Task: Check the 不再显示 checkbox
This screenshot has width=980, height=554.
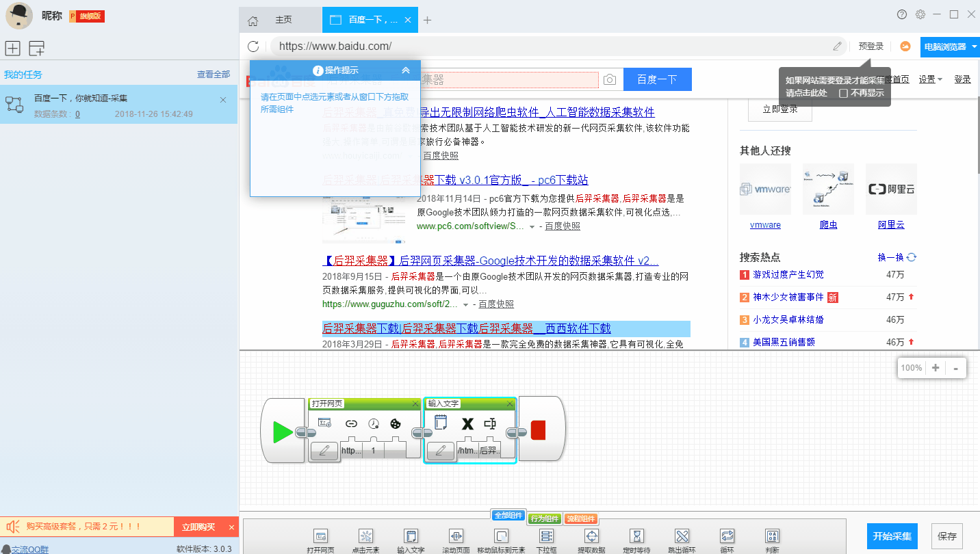Action: [844, 93]
